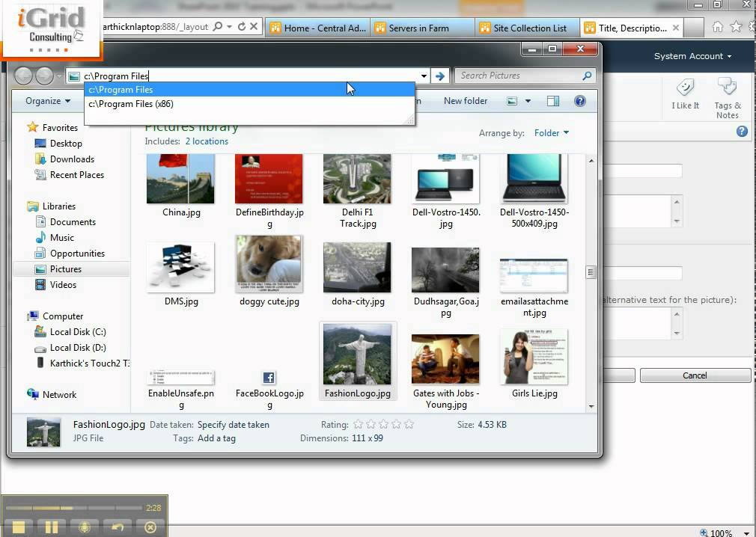756x537 pixels.
Task: Click the browser zoom magnifier icon
Action: [x=704, y=533]
